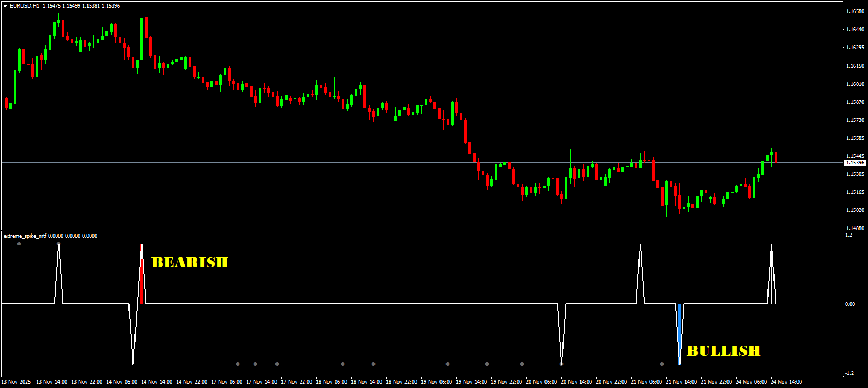The image size is (868, 388).
Task: Click the yellow BULLISH label
Action: [723, 351]
